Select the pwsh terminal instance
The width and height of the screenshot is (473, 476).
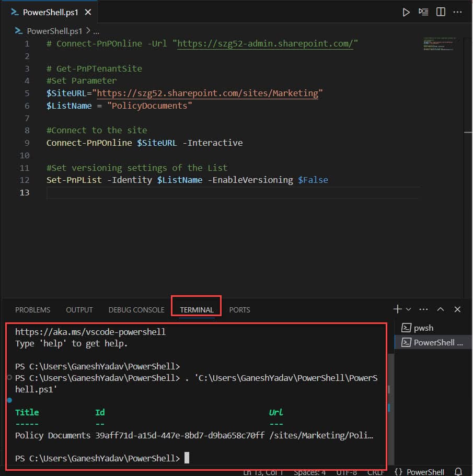click(x=433, y=328)
